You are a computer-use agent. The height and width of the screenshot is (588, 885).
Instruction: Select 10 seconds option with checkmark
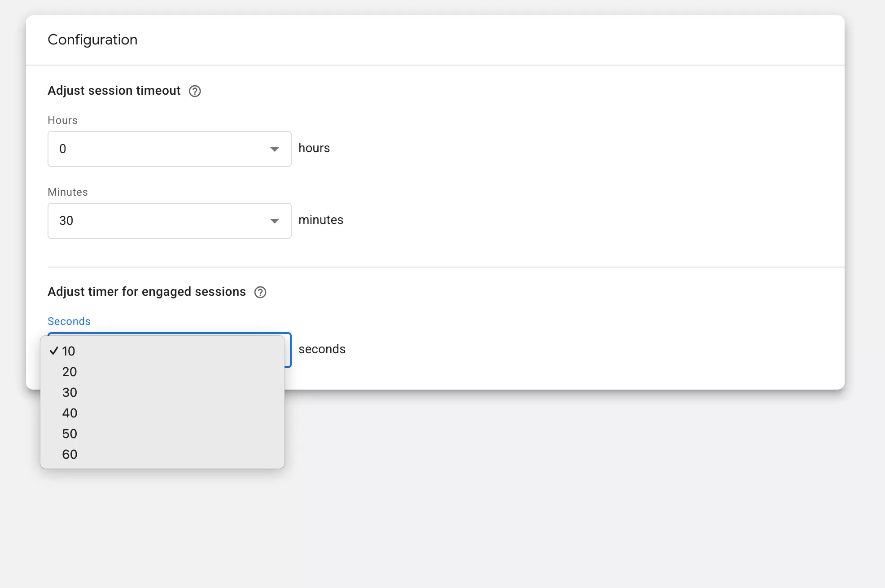point(69,351)
